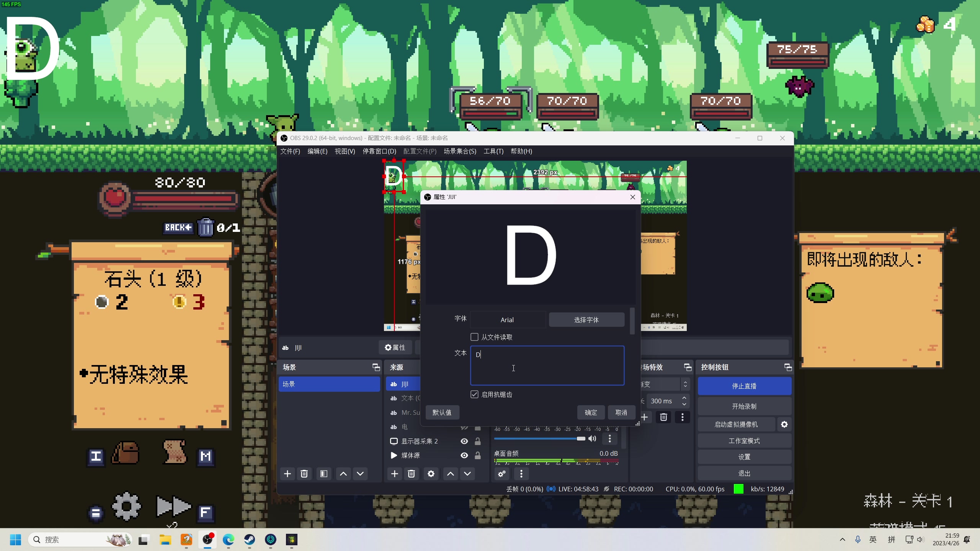Open the game's backpack inventory icon
Image resolution: width=980 pixels, height=551 pixels.
click(x=125, y=453)
